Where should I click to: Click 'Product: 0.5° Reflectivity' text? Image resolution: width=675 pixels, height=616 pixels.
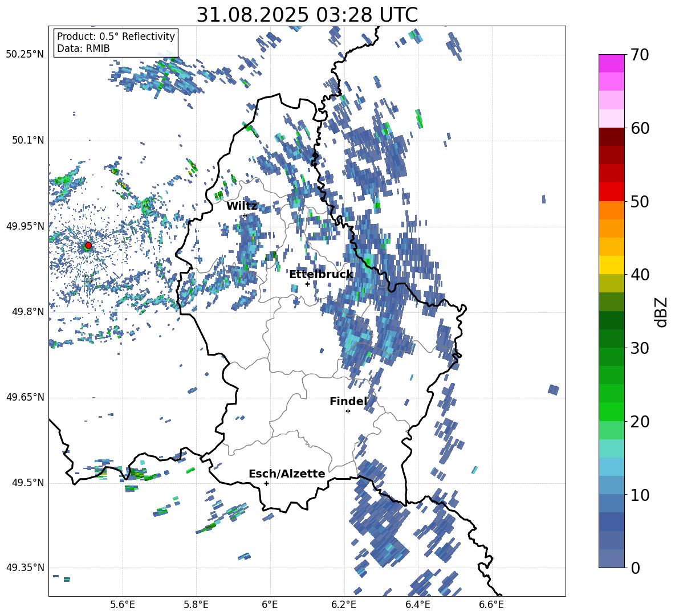tap(116, 36)
